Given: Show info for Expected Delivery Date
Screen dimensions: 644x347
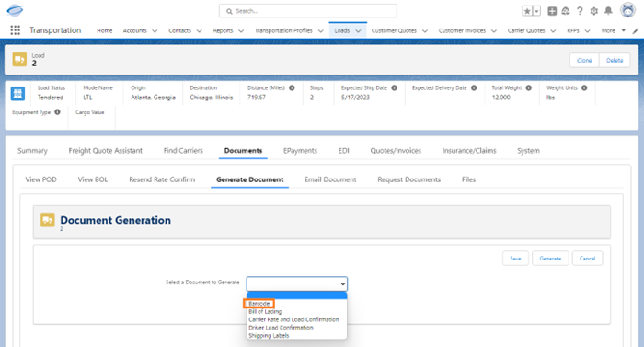Looking at the screenshot, I should pyautogui.click(x=474, y=88).
